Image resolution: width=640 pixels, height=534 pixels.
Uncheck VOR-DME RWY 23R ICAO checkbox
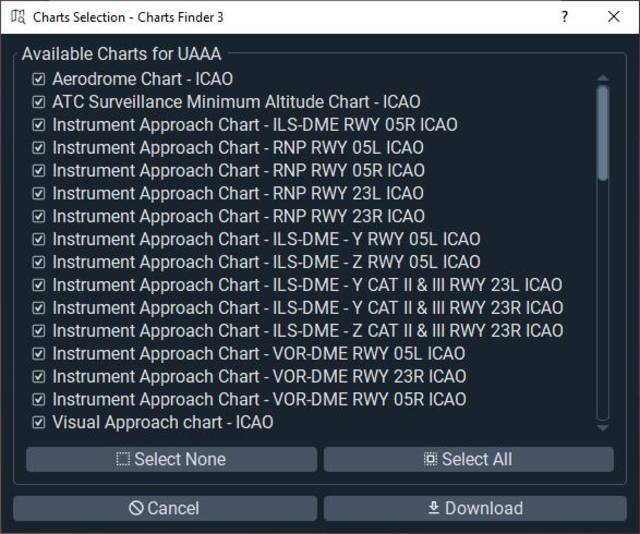[39, 376]
